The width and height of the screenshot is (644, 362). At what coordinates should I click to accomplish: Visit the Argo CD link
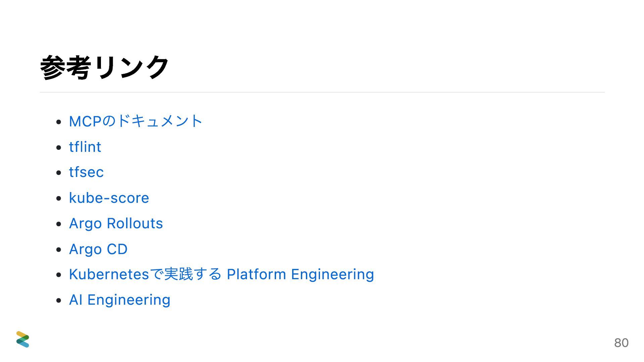pos(98,249)
